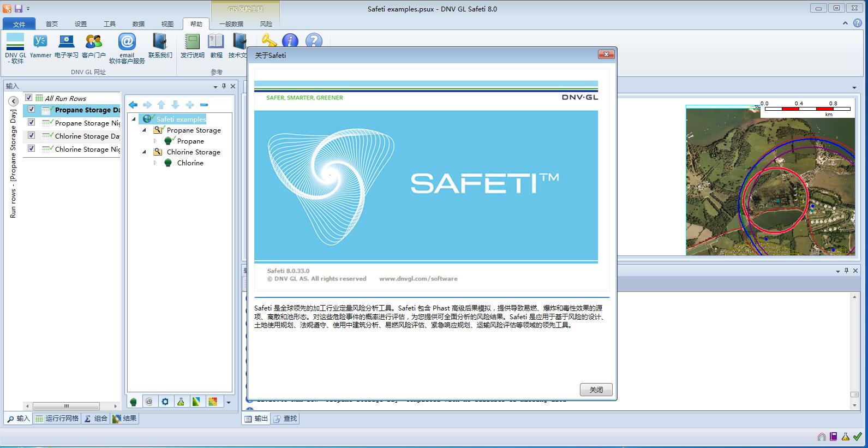
Task: Click the risk contour satellite map
Action: [x=770, y=180]
